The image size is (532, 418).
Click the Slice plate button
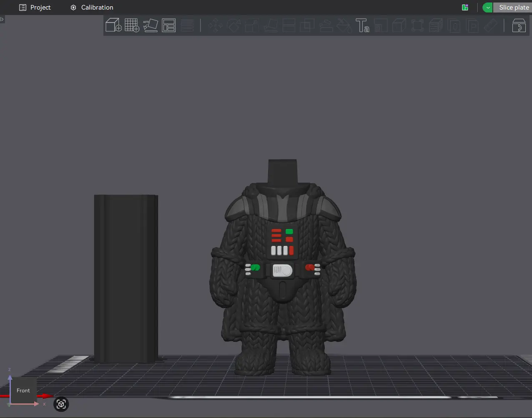click(x=514, y=8)
